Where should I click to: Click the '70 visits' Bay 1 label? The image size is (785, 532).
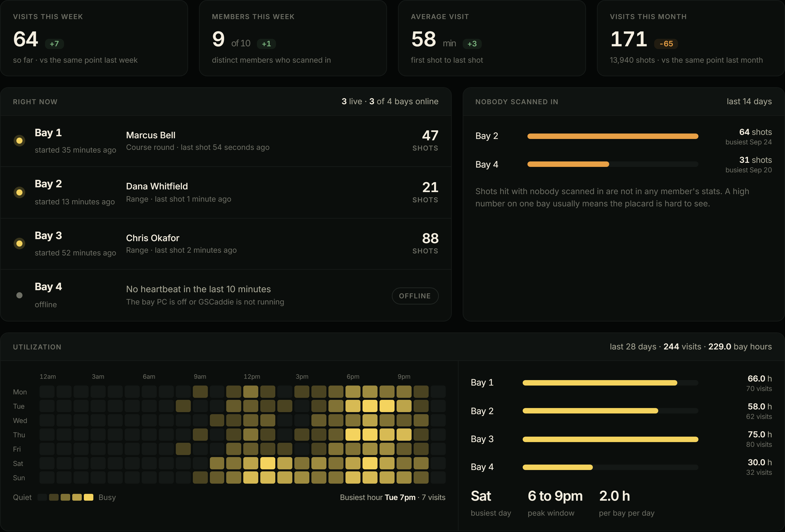pyautogui.click(x=759, y=389)
